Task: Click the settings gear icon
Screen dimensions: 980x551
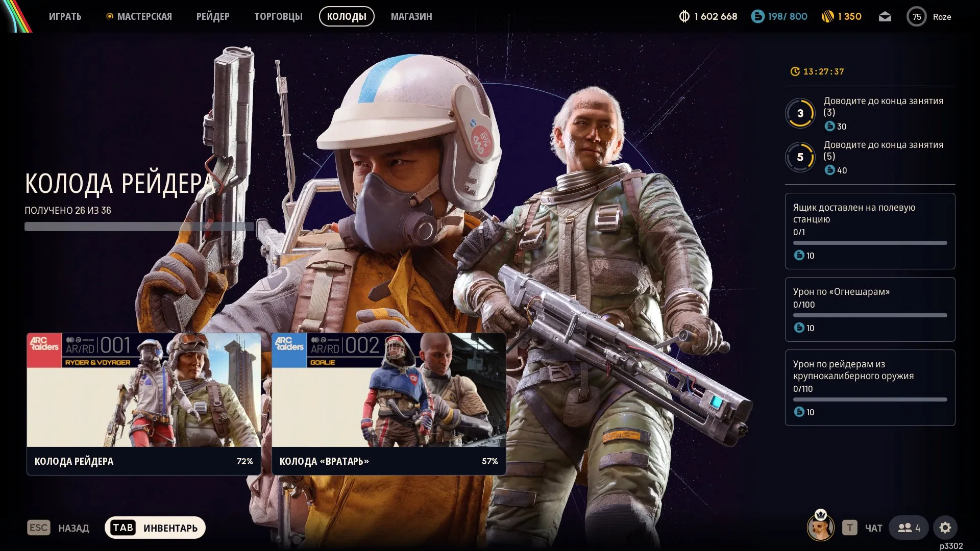Action: [x=945, y=528]
